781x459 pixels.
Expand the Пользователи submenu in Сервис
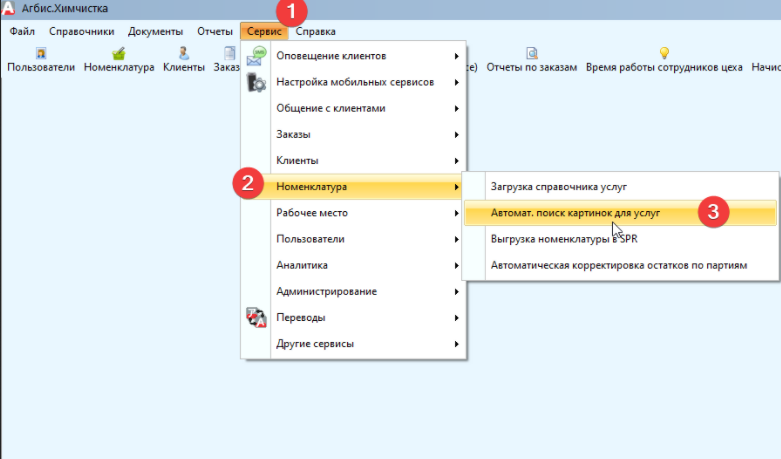(x=354, y=239)
